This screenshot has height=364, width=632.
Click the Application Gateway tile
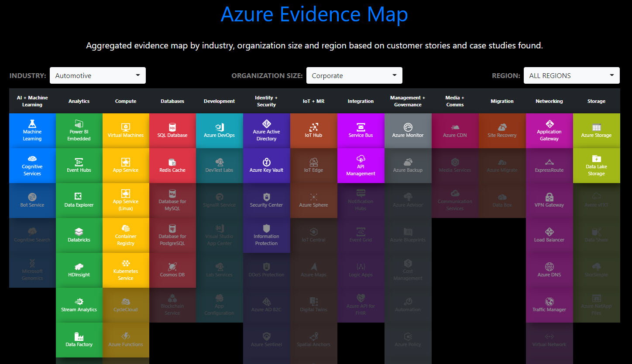(x=550, y=131)
